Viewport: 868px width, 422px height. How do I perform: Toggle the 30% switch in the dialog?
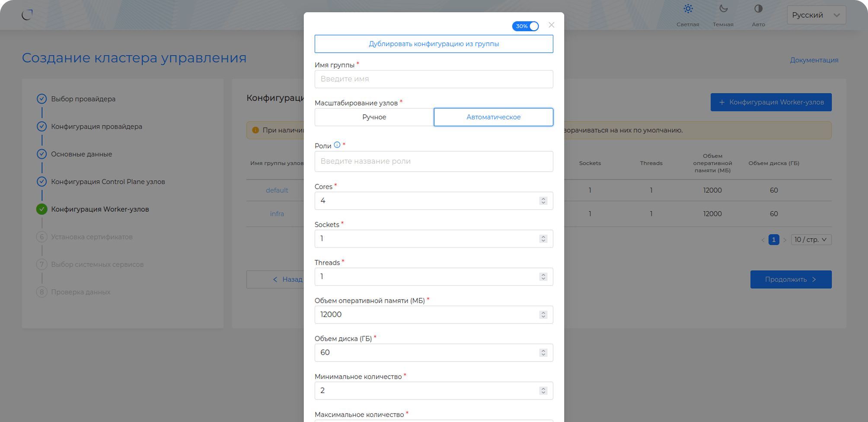click(x=525, y=26)
